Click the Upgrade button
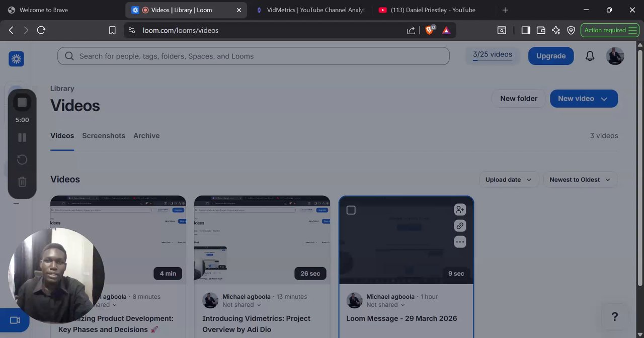644x338 pixels. coord(551,56)
